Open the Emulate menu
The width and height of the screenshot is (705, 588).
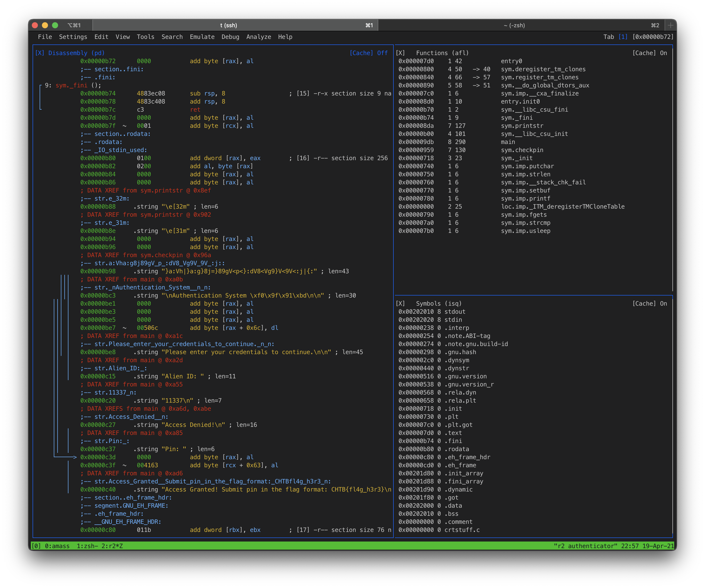(202, 37)
